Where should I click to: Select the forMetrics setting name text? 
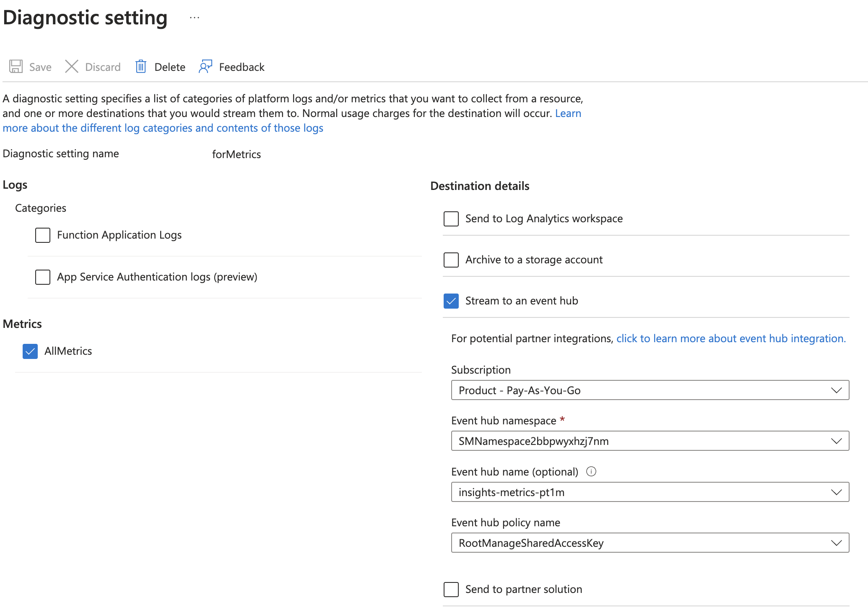[236, 154]
